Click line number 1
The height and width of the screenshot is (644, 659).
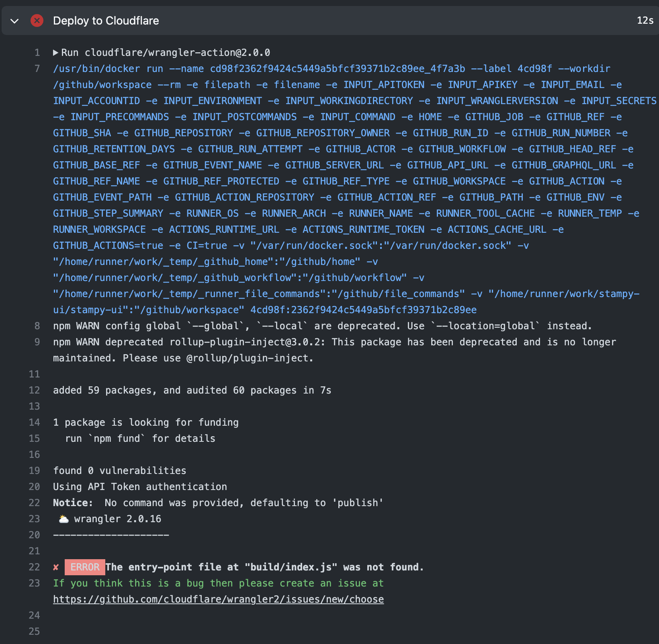click(x=37, y=53)
